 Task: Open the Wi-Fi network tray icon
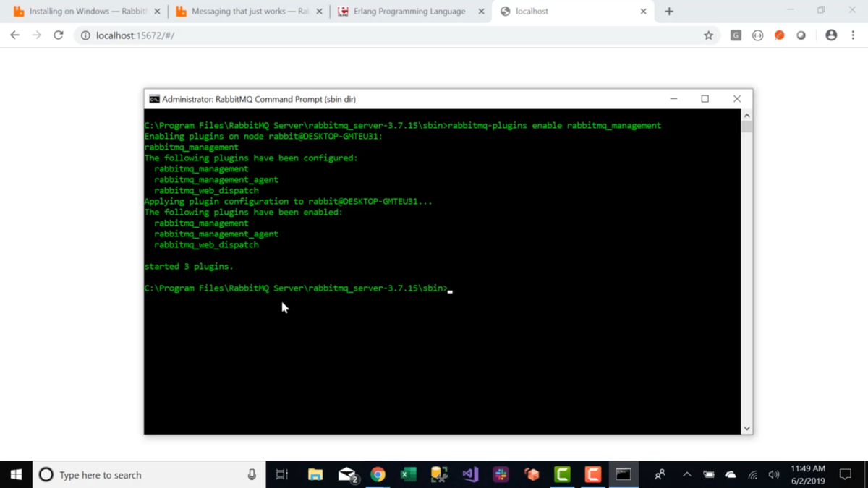point(752,475)
